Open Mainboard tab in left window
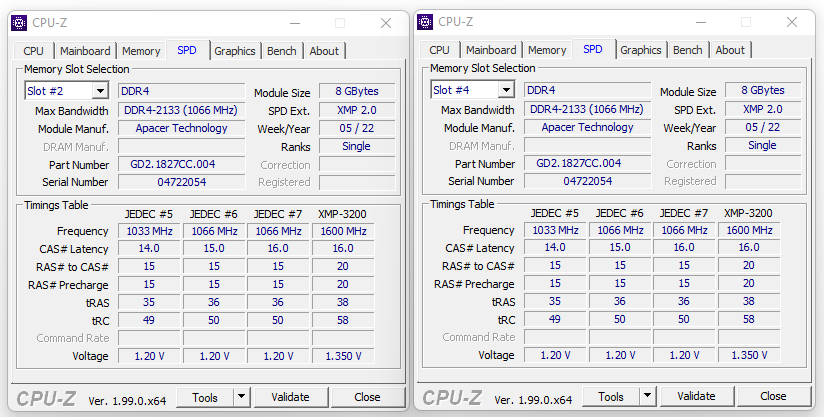 coord(85,51)
